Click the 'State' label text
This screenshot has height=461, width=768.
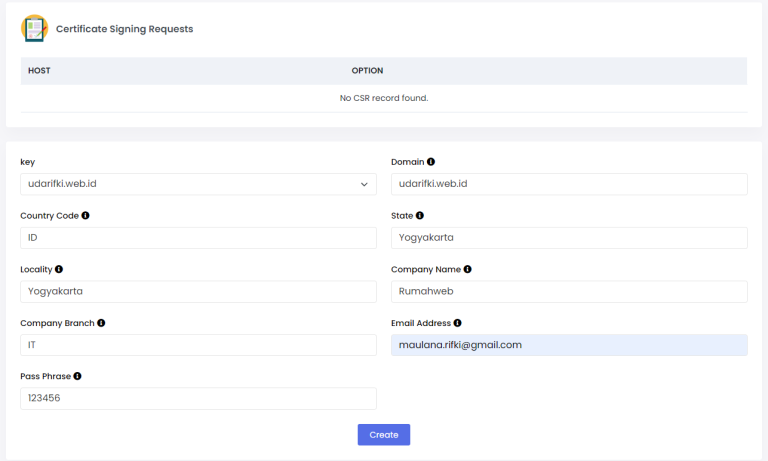pos(402,216)
